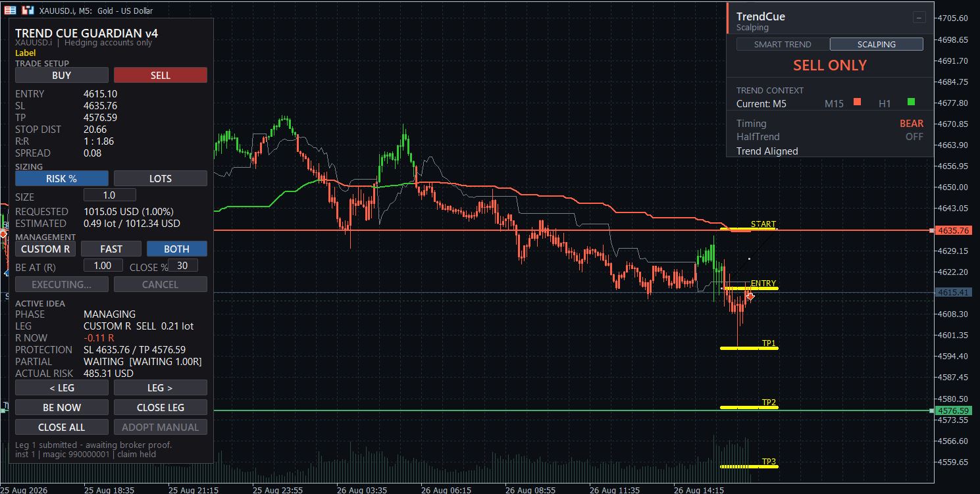Click the LEG value CUSTOM R SELL 0.21 lot
Viewport: 980px width, 494px height.
[x=139, y=326]
